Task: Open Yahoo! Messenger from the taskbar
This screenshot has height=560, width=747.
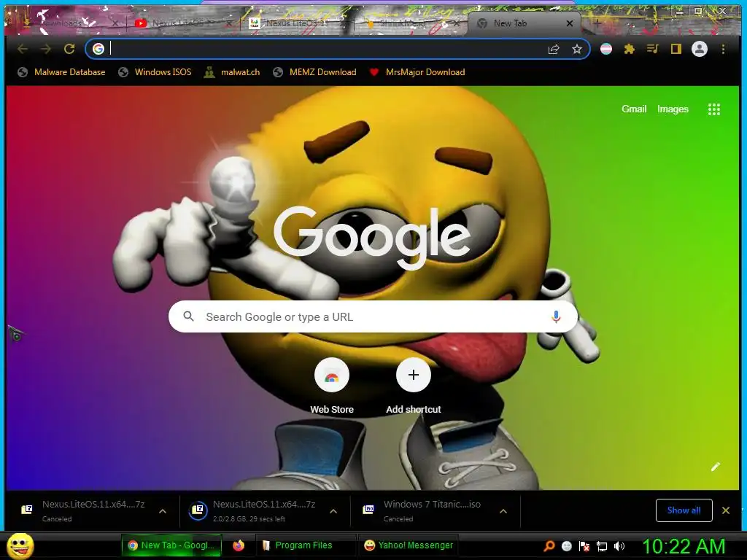Action: click(409, 545)
